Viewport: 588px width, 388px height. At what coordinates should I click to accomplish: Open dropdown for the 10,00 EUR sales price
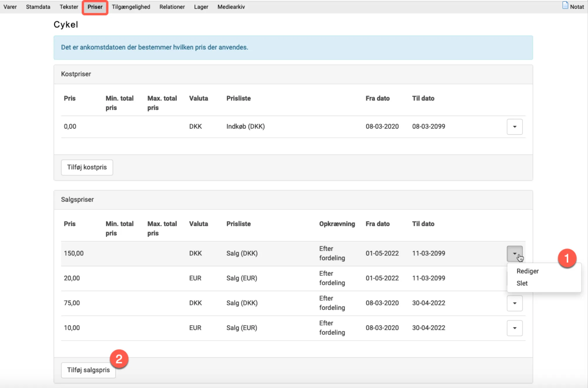tap(514, 328)
